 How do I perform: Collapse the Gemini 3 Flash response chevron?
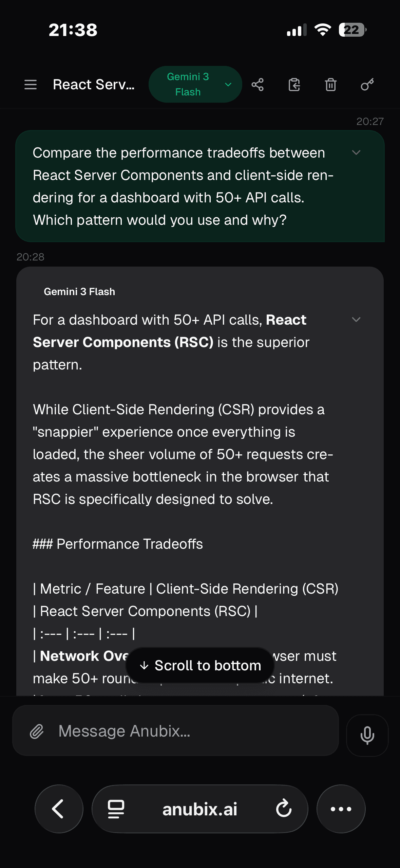click(x=357, y=319)
